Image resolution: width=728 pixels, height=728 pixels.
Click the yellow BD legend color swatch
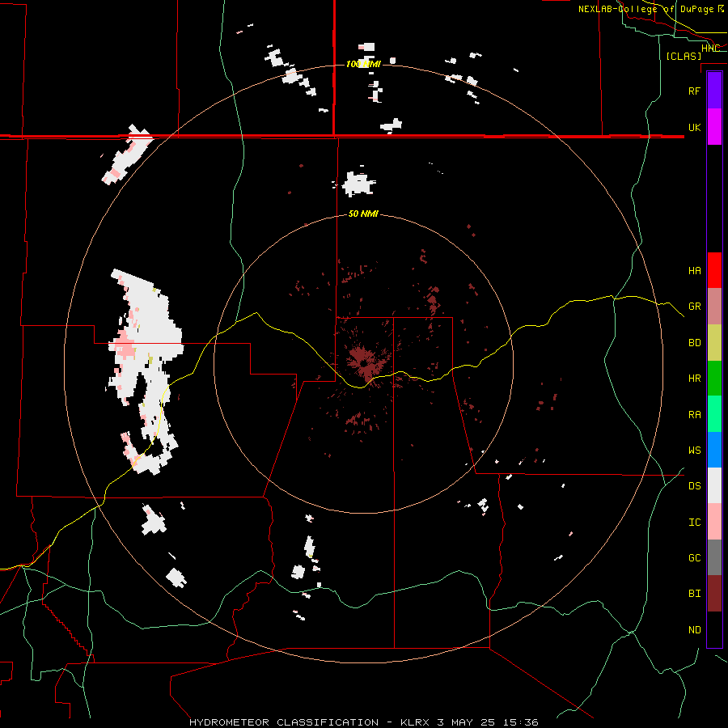pyautogui.click(x=714, y=343)
